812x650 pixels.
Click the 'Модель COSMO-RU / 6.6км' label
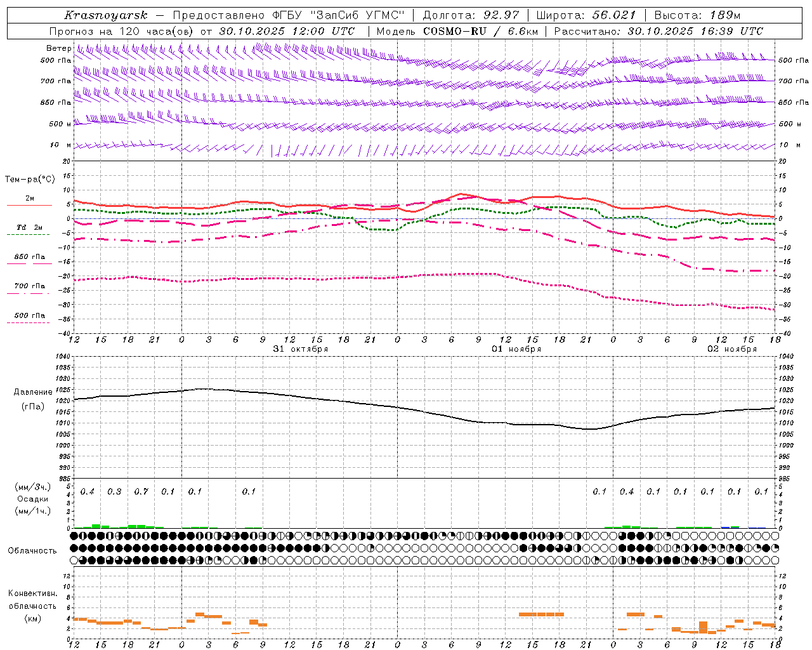tap(459, 31)
